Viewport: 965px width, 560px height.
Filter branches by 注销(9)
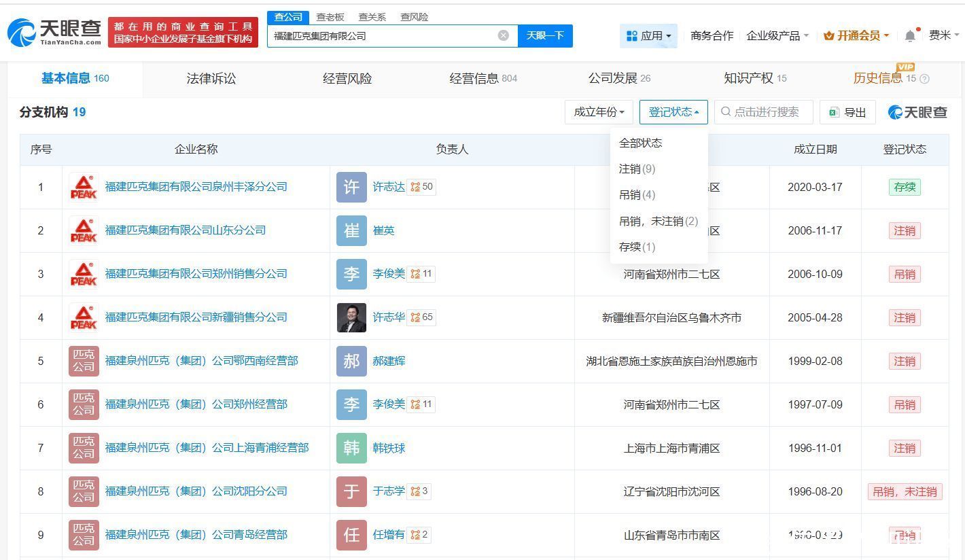[637, 169]
